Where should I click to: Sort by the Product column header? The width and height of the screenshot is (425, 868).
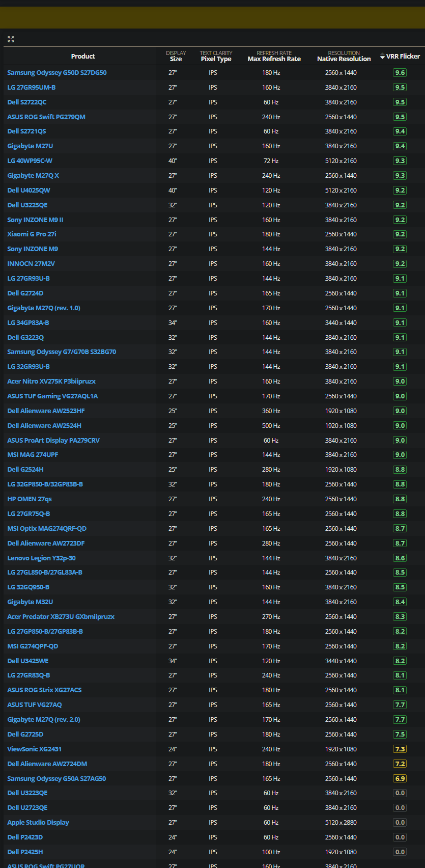tap(83, 57)
